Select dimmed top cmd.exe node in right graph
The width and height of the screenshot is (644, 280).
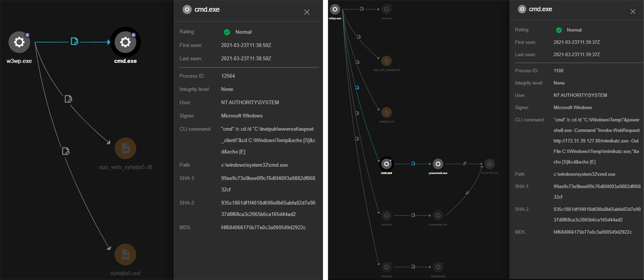[x=386, y=9]
